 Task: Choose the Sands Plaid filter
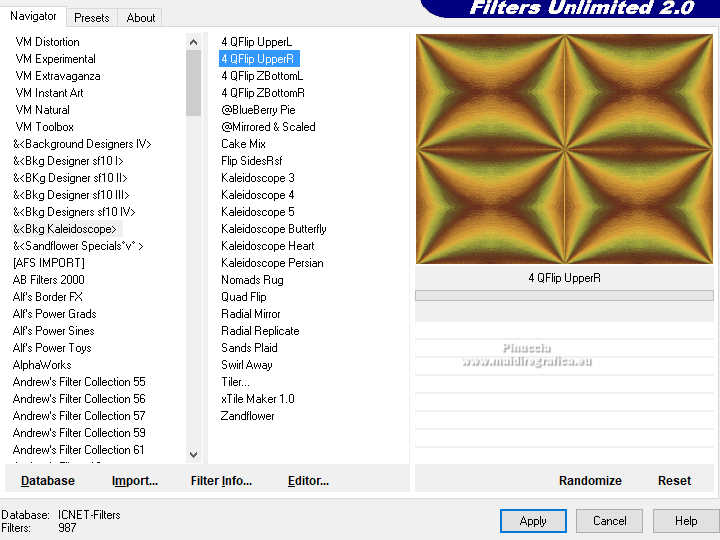point(249,348)
